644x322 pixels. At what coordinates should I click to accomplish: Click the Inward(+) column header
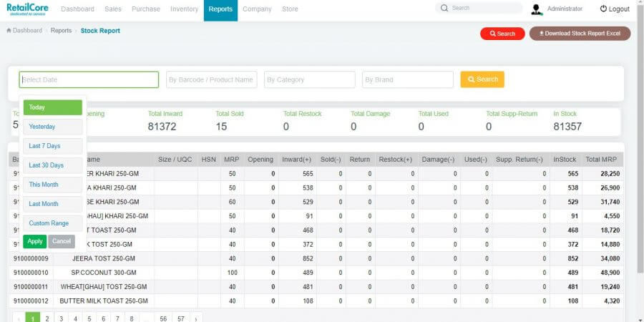pos(296,160)
